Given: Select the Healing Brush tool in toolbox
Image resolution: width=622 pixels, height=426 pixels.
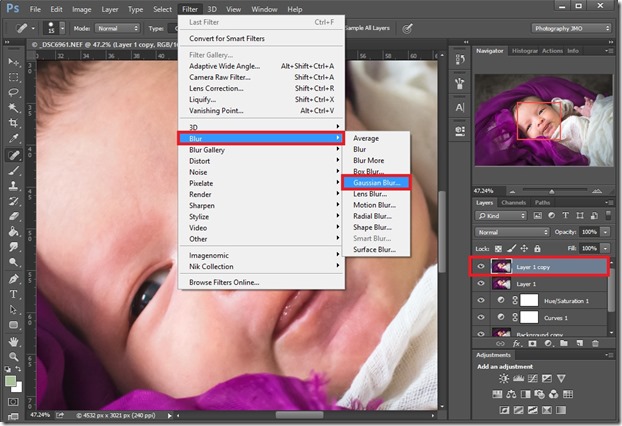Looking at the screenshot, I should pos(13,155).
